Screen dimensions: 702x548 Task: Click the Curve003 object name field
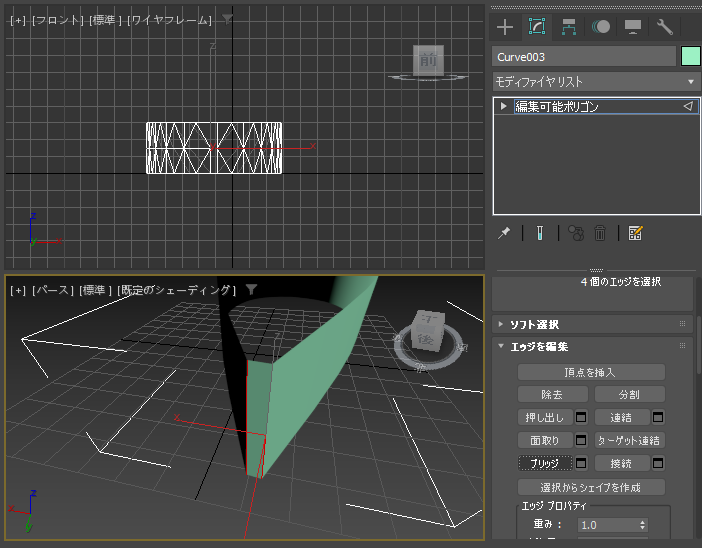point(583,57)
